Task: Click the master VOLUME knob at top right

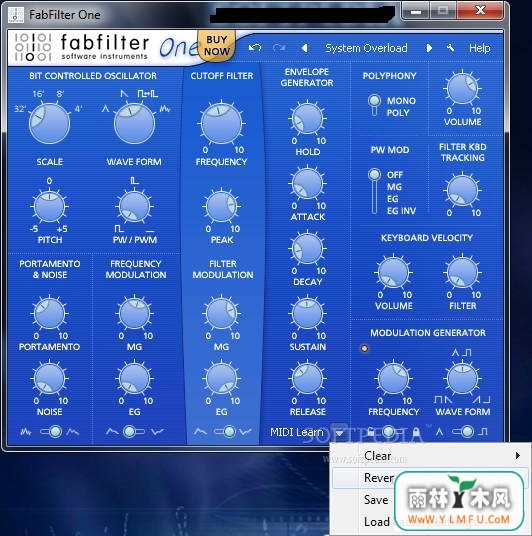Action: [463, 89]
